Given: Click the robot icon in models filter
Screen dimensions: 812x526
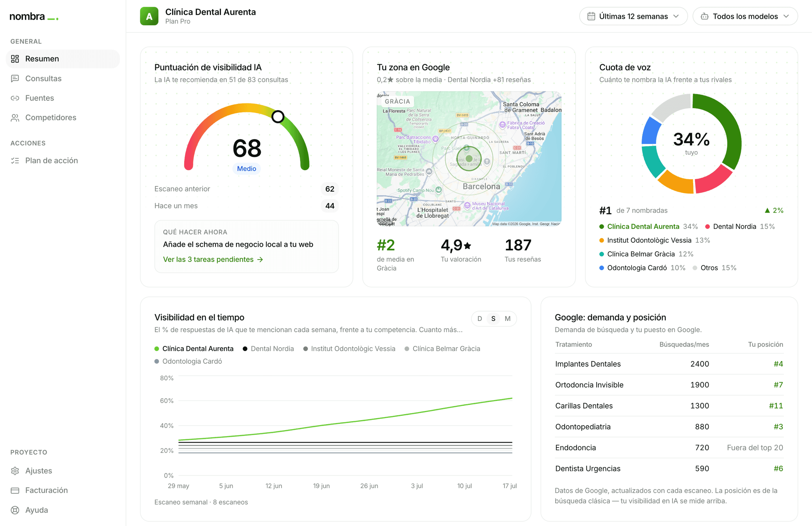Looking at the screenshot, I should point(704,16).
